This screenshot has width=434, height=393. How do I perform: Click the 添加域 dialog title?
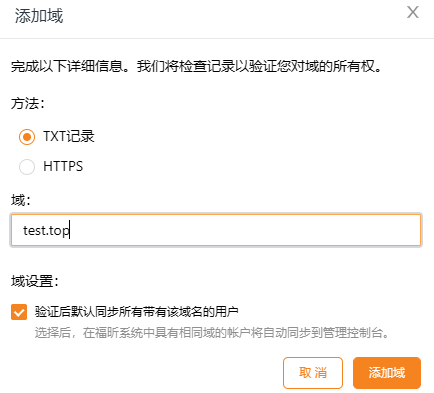[x=39, y=16]
